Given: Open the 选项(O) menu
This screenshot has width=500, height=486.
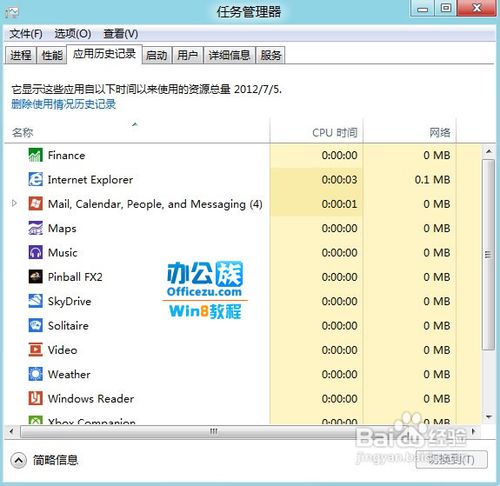Looking at the screenshot, I should click(x=73, y=34).
